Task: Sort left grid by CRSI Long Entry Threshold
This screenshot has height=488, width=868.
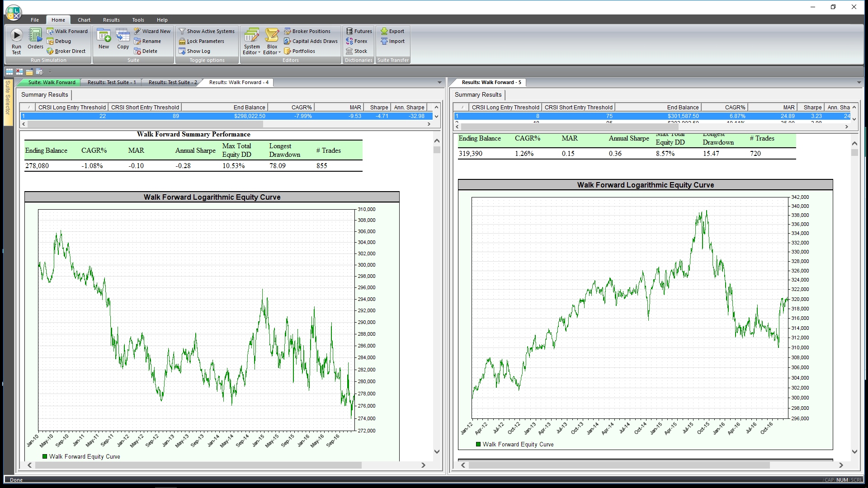Action: pyautogui.click(x=72, y=108)
